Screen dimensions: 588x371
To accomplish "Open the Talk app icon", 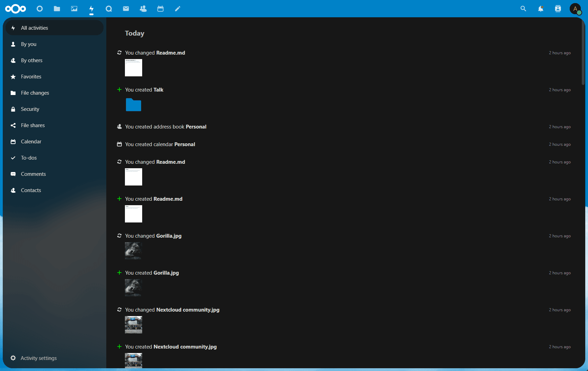I will point(109,9).
